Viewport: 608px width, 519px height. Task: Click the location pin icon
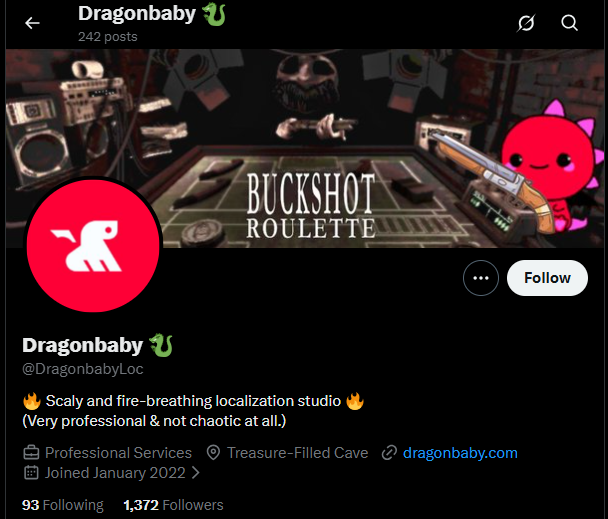213,453
